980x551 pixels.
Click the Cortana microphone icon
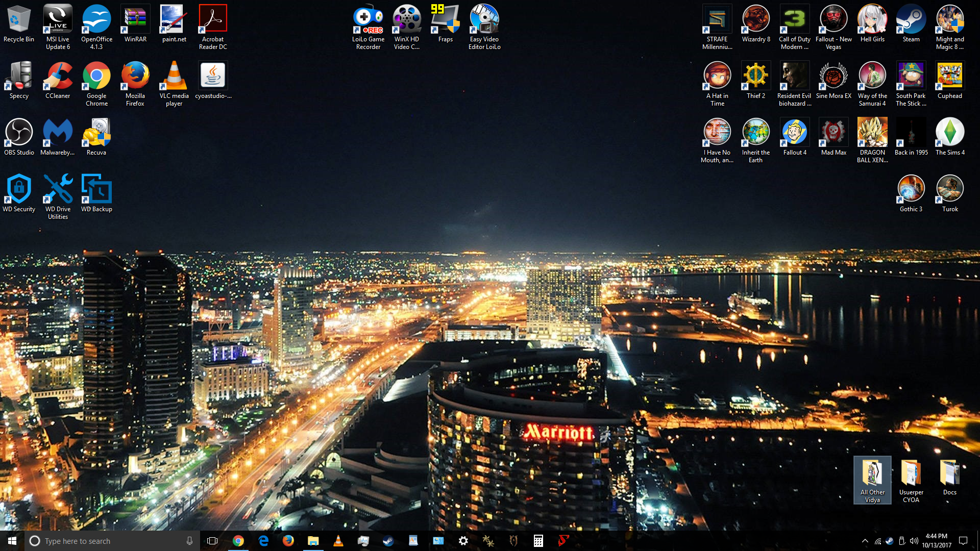[x=189, y=541]
